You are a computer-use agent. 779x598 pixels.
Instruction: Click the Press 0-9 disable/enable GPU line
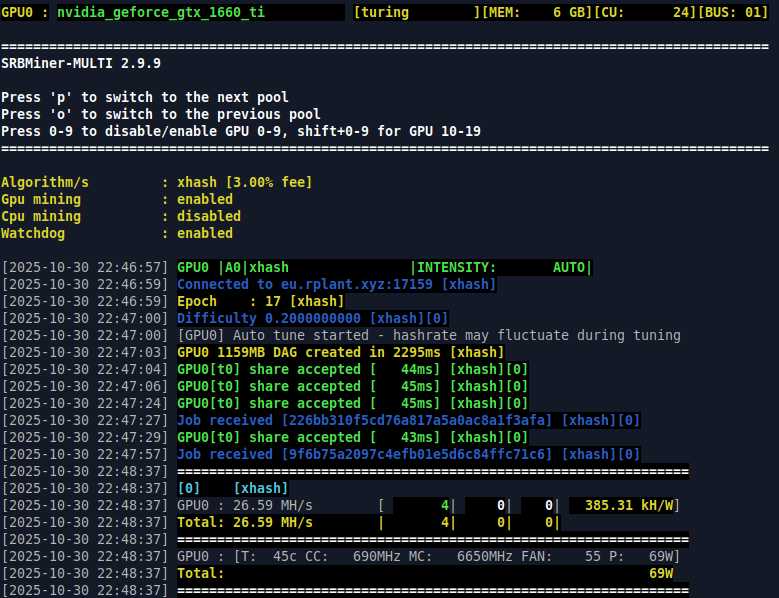click(x=240, y=131)
